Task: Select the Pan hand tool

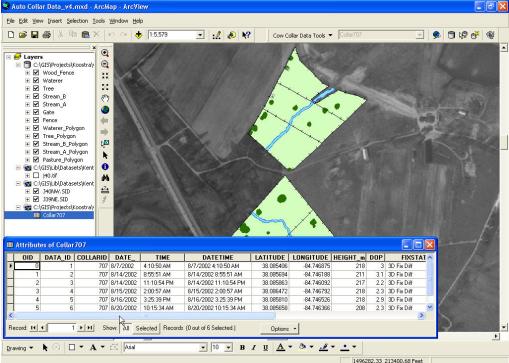Action: click(x=105, y=98)
